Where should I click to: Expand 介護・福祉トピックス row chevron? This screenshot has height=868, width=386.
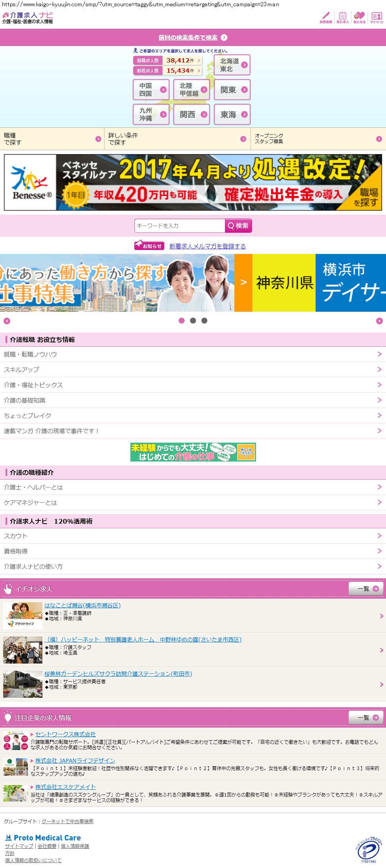pos(379,385)
